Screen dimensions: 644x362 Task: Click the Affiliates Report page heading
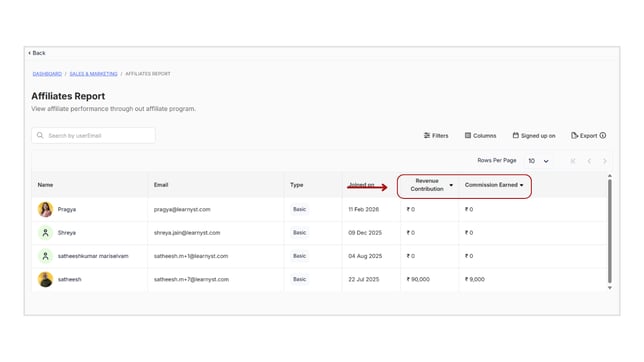68,96
